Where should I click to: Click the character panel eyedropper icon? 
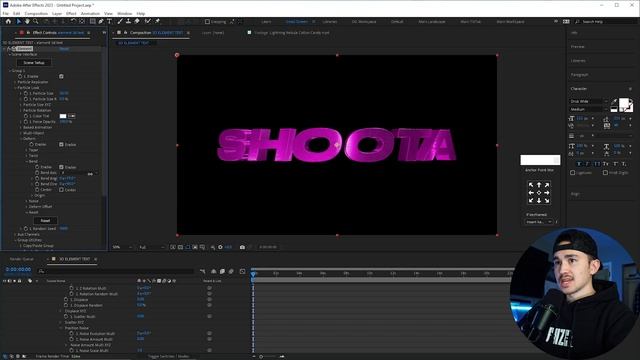tap(614, 101)
